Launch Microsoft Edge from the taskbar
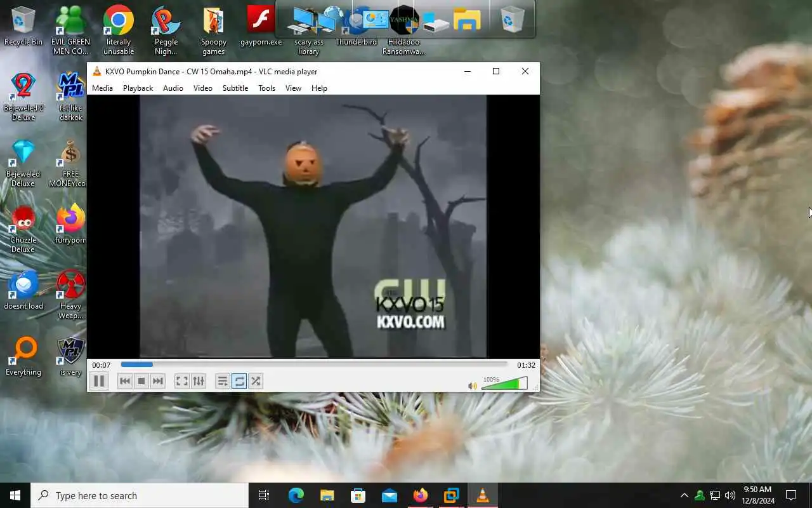This screenshot has height=508, width=812. (x=296, y=495)
